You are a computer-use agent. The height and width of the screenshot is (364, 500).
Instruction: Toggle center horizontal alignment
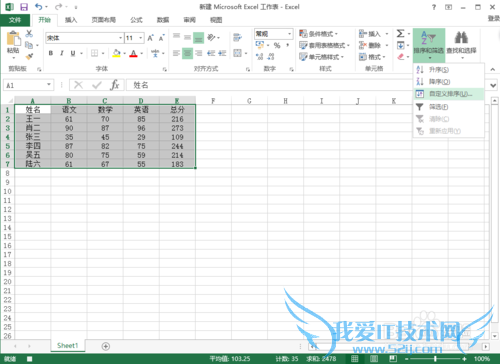tap(187, 53)
